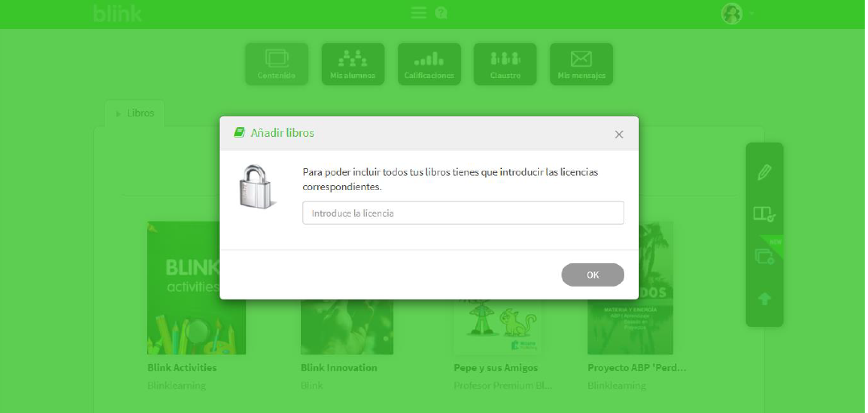This screenshot has height=413, width=868.
Task: Confirm with the OK button
Action: click(x=592, y=275)
